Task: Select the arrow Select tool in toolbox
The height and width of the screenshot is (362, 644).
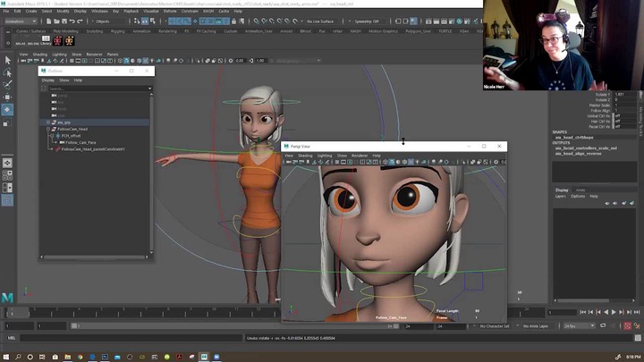Action: [7, 61]
